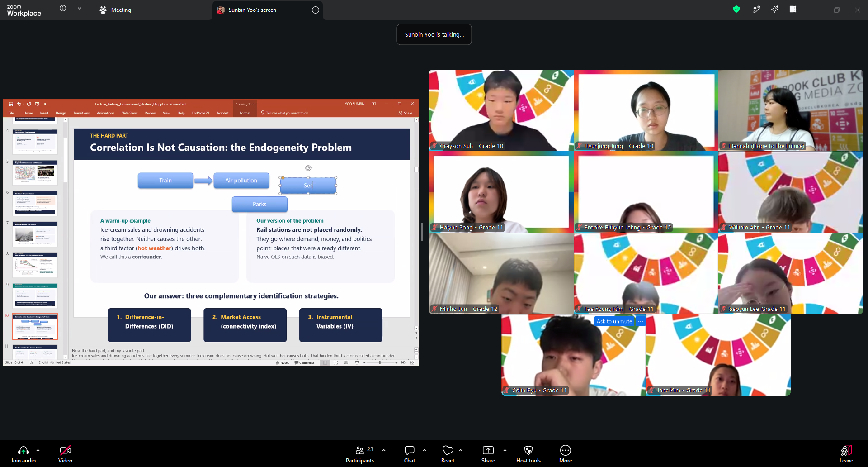Select slide 5 thumbnail

(x=35, y=172)
